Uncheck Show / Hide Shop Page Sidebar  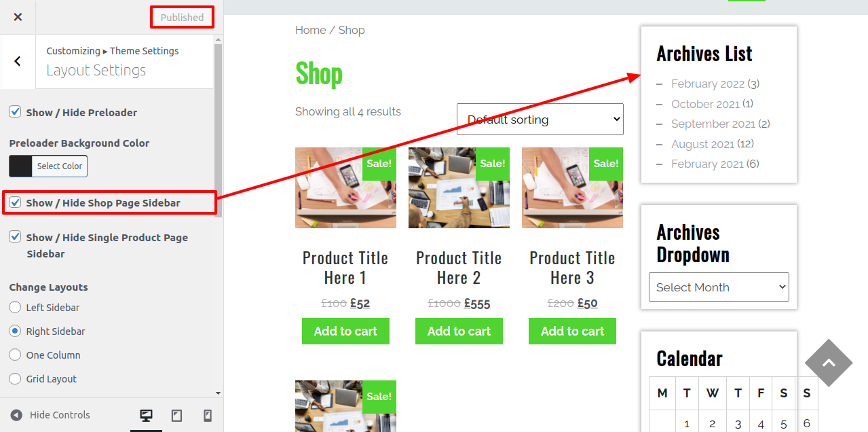point(15,202)
